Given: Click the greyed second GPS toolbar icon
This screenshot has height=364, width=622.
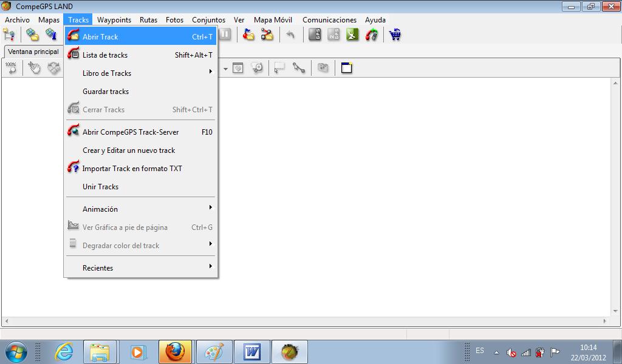Looking at the screenshot, I should tap(333, 35).
